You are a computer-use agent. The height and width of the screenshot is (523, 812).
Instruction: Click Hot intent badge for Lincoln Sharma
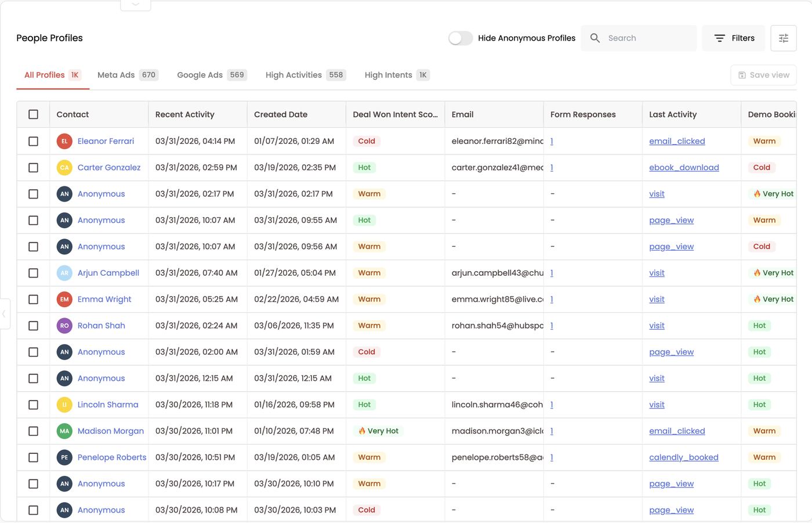pyautogui.click(x=364, y=405)
